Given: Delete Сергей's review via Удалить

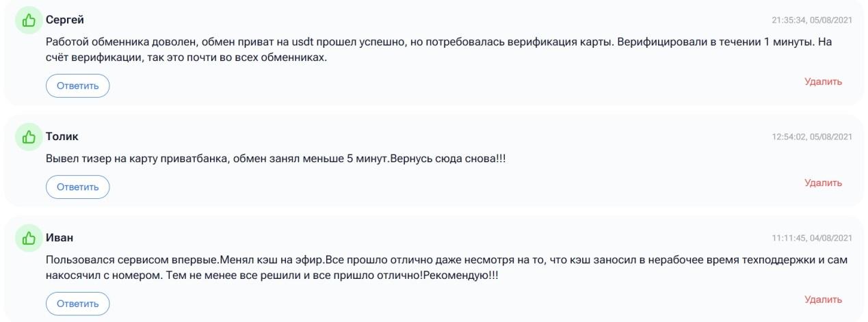Looking at the screenshot, I should [x=823, y=81].
